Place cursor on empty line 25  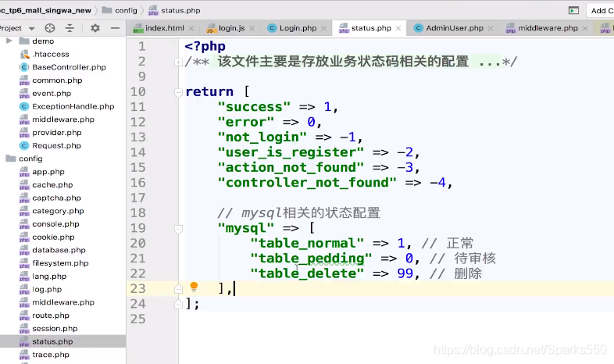(x=395, y=319)
